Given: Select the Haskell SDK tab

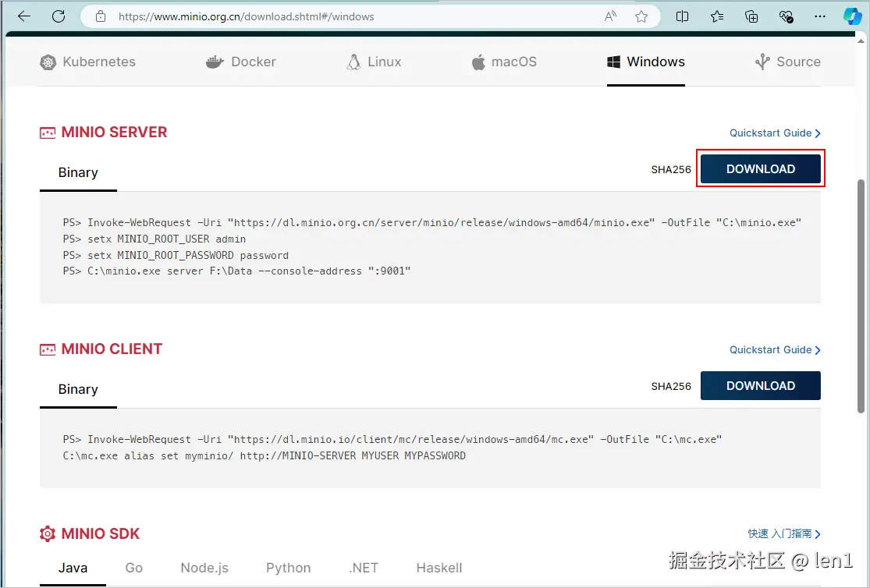Looking at the screenshot, I should pyautogui.click(x=439, y=568).
